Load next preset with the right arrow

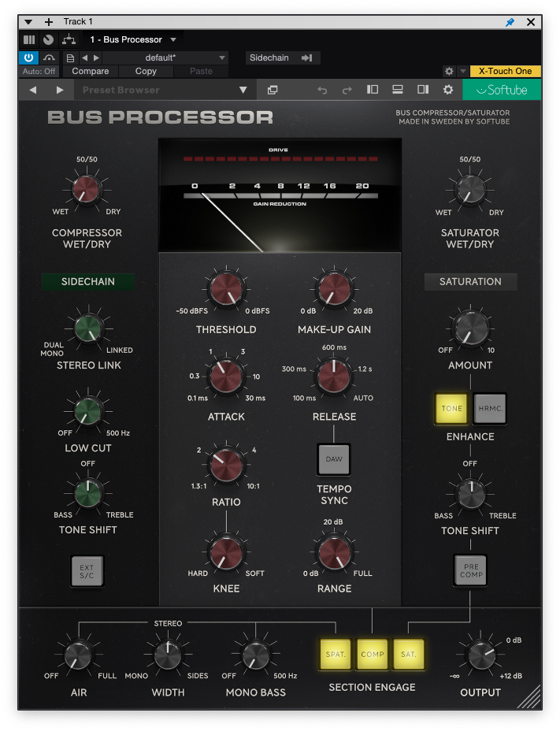click(x=97, y=58)
